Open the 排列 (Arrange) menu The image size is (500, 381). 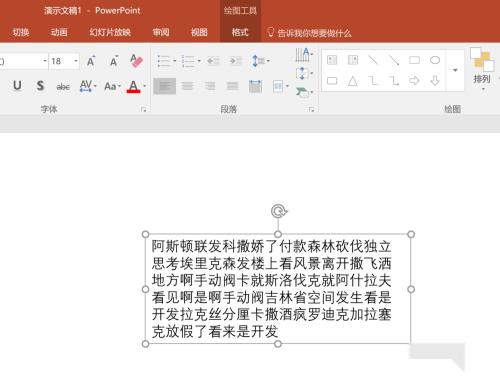pyautogui.click(x=482, y=70)
